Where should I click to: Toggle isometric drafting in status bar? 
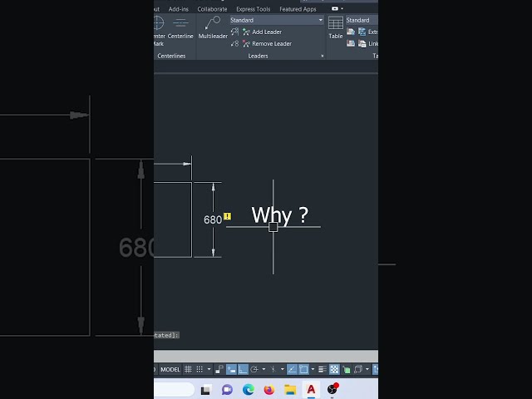point(273,369)
